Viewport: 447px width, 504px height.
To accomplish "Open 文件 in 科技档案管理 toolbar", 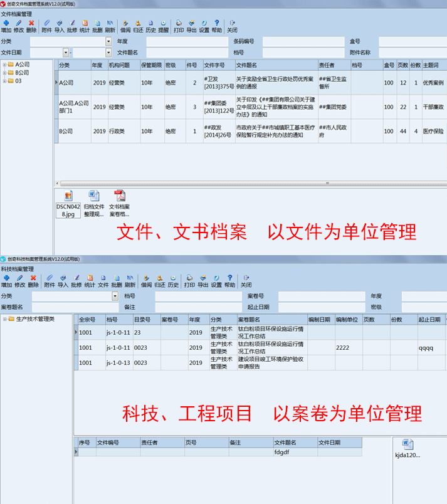I will [x=103, y=281].
